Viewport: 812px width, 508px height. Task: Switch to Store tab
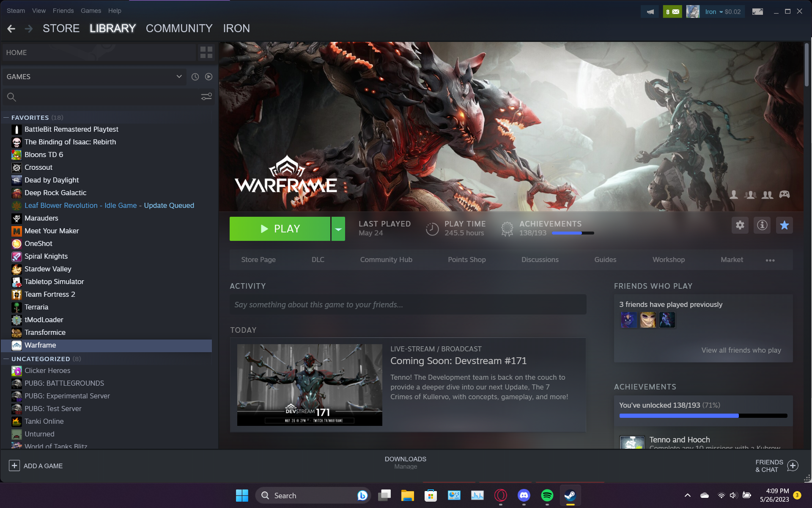[61, 28]
